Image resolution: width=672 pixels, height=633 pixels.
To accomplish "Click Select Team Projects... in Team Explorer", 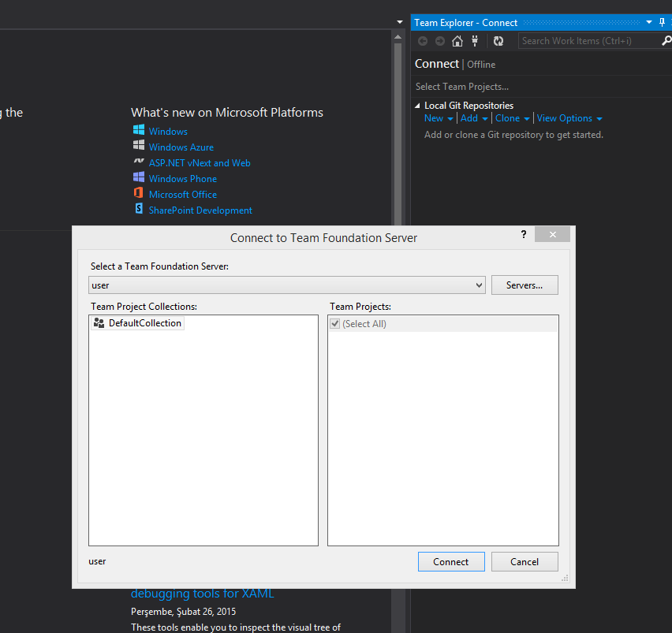I will [462, 87].
